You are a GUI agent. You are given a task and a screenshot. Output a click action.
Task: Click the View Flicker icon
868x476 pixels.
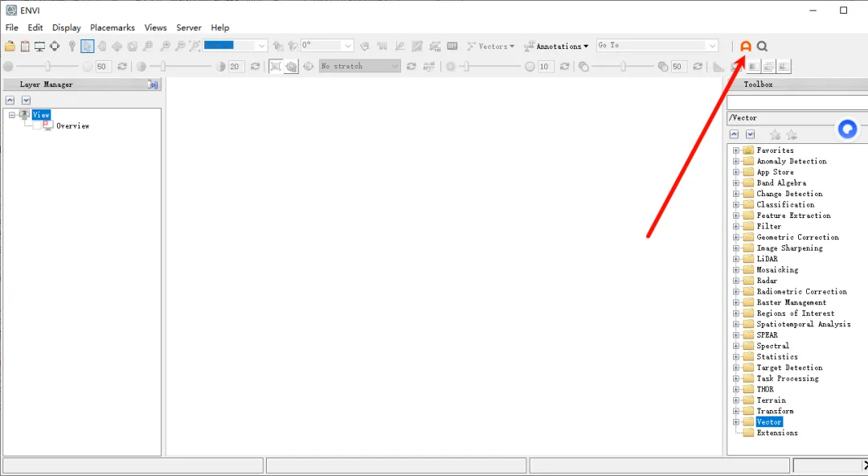(768, 67)
